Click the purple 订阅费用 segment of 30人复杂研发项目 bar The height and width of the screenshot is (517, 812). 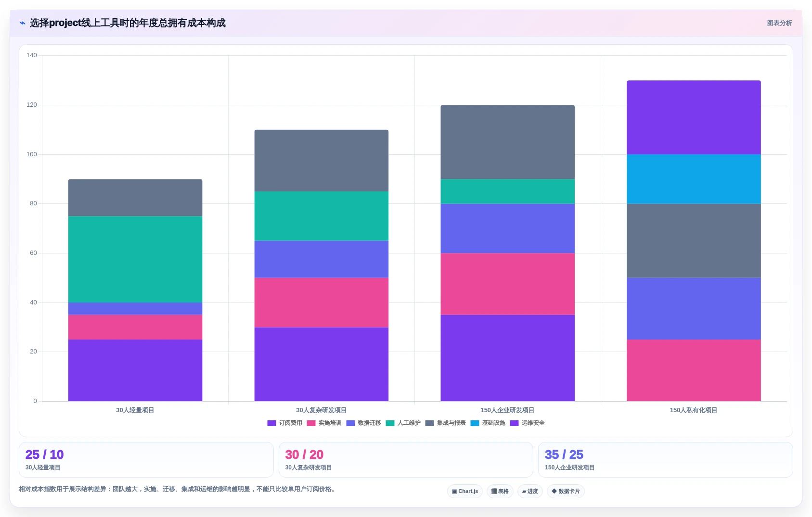322,364
